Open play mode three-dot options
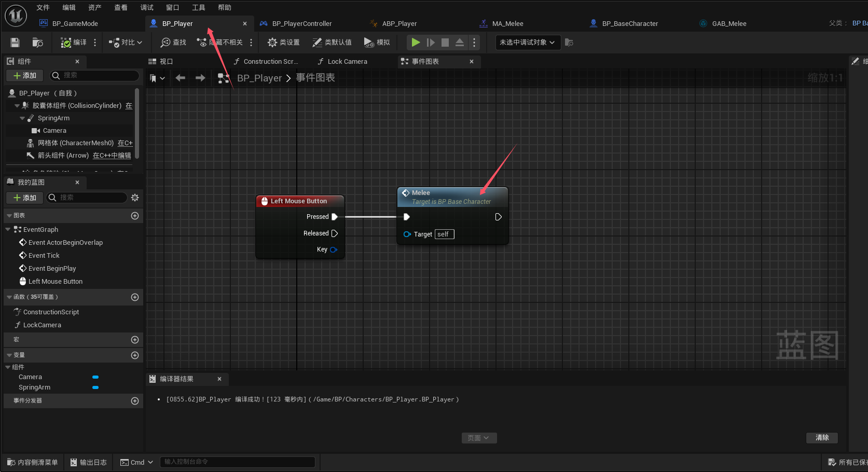The image size is (868, 472). coord(474,43)
